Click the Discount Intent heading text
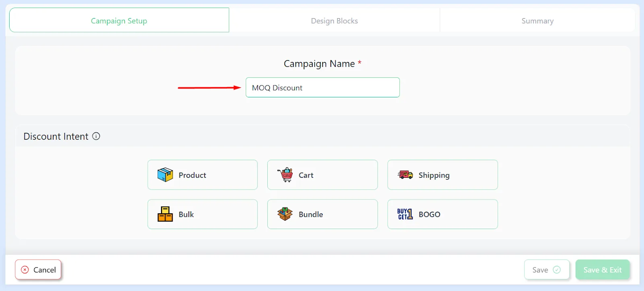This screenshot has height=291, width=644. point(56,136)
